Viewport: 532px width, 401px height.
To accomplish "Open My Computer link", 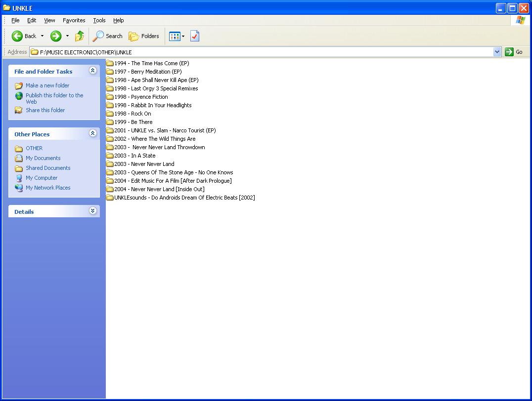I will [x=42, y=178].
